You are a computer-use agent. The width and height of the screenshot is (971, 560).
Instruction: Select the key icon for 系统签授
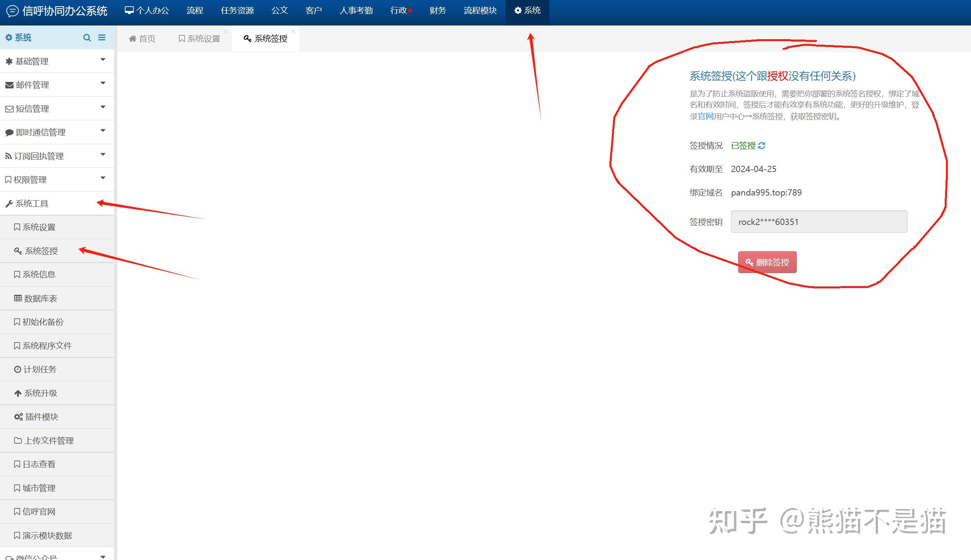point(18,250)
